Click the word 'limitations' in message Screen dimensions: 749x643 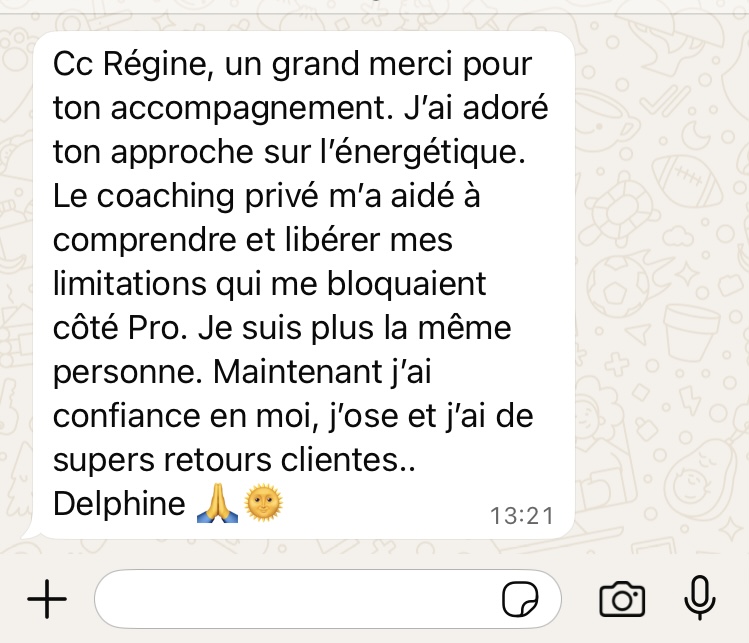coord(130,284)
